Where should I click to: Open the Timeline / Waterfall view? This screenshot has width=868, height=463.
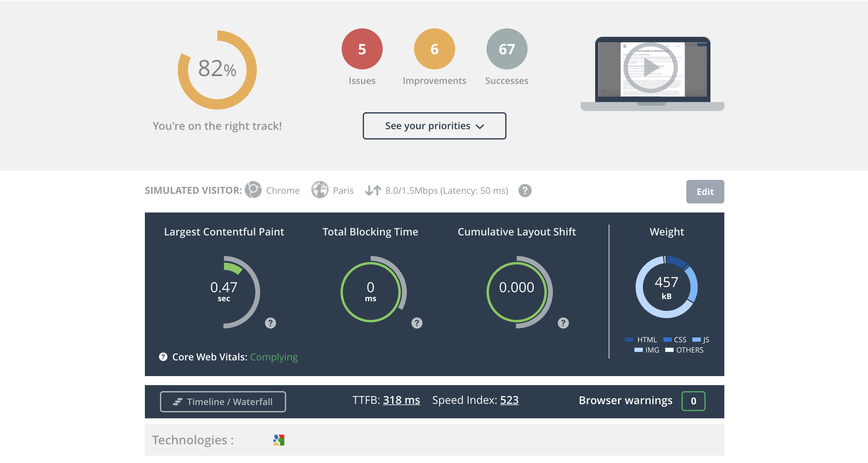[223, 401]
